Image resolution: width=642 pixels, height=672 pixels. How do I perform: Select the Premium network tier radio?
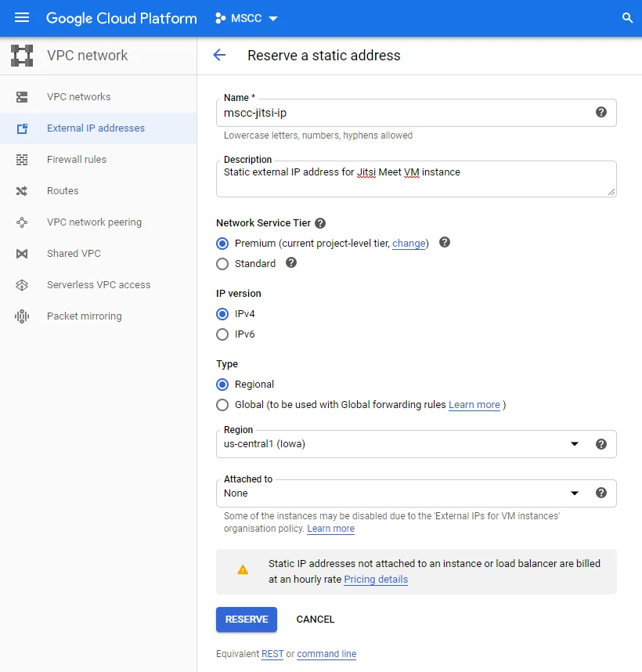(222, 244)
